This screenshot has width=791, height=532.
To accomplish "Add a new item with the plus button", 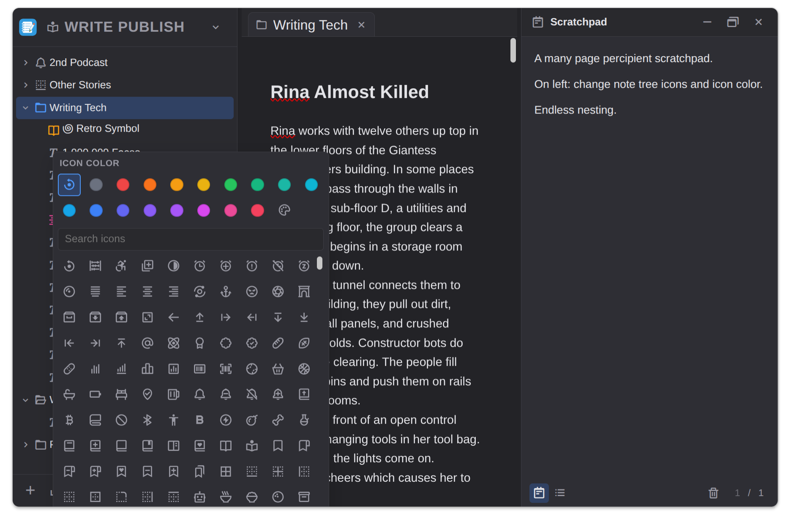I will click(x=30, y=490).
